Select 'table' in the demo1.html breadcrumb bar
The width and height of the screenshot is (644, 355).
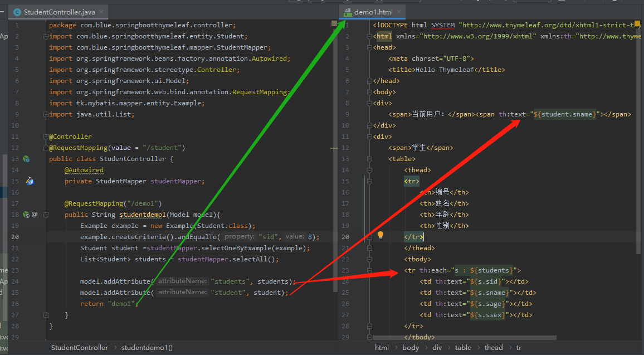click(463, 347)
